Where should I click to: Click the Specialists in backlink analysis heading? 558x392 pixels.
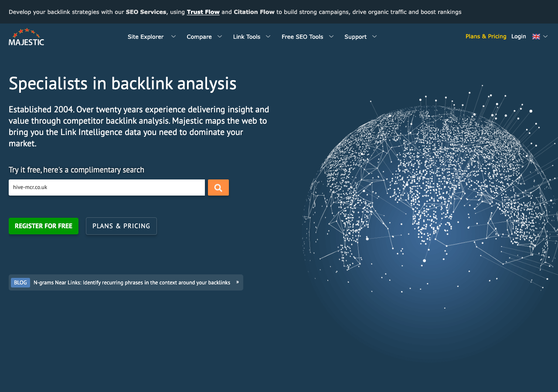pos(122,83)
